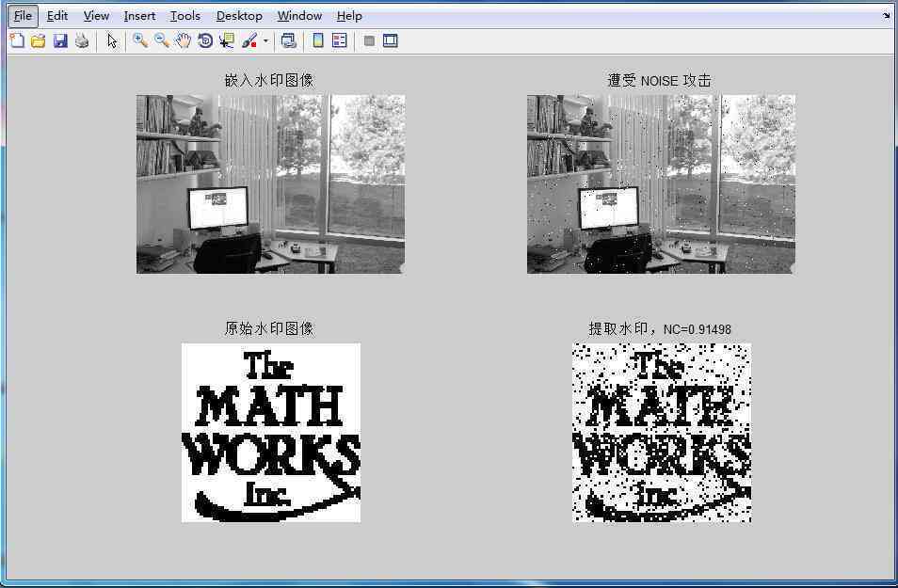Open the File menu
This screenshot has height=588, width=898.
[x=23, y=16]
